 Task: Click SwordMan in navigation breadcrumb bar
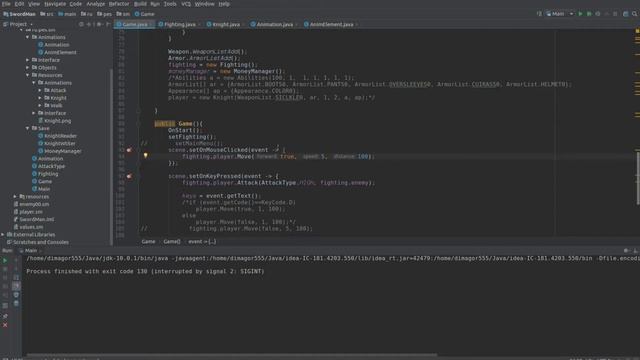pos(19,14)
